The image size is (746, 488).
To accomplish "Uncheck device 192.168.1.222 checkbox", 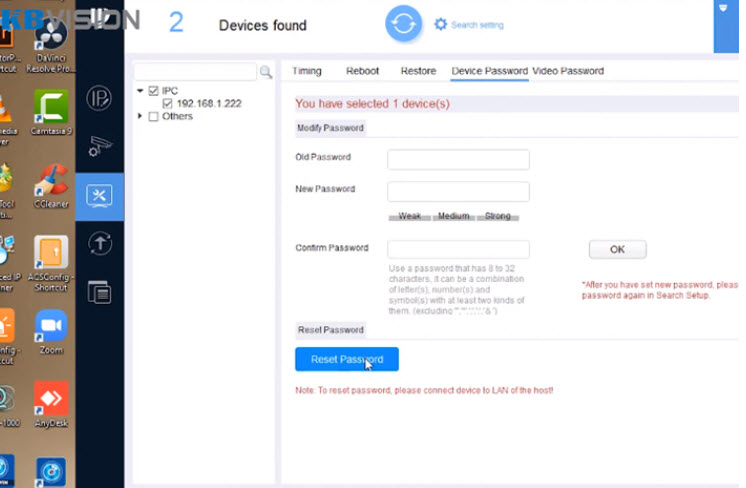I will coord(167,104).
